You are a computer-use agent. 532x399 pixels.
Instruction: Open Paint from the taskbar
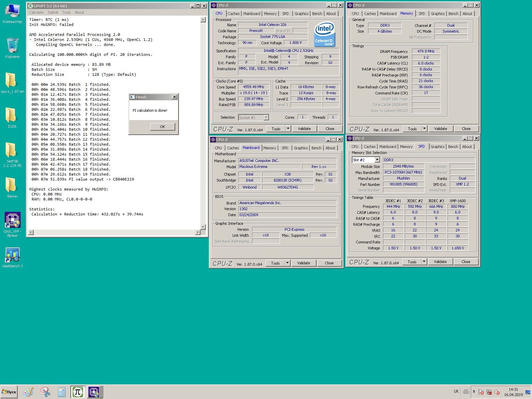coord(28,392)
